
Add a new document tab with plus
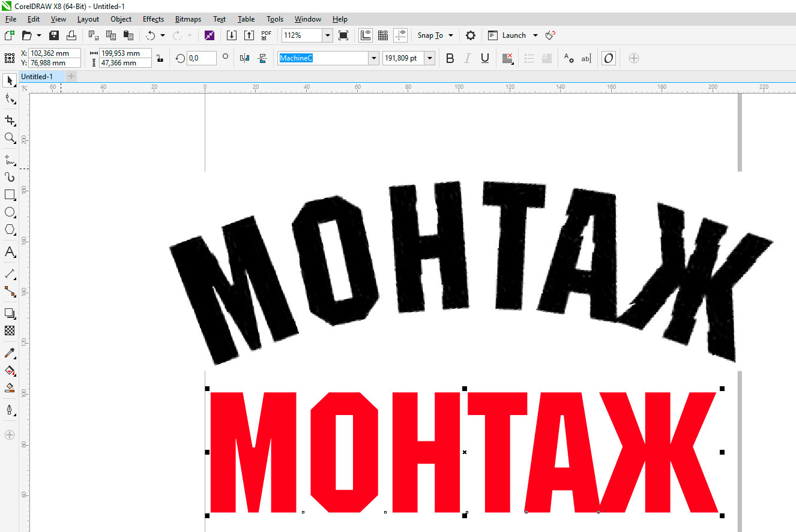pos(71,76)
